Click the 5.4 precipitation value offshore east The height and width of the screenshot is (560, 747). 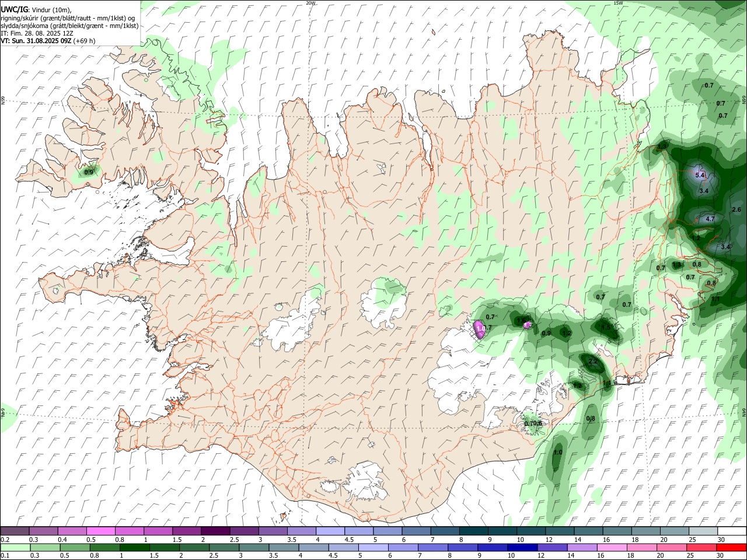700,175
